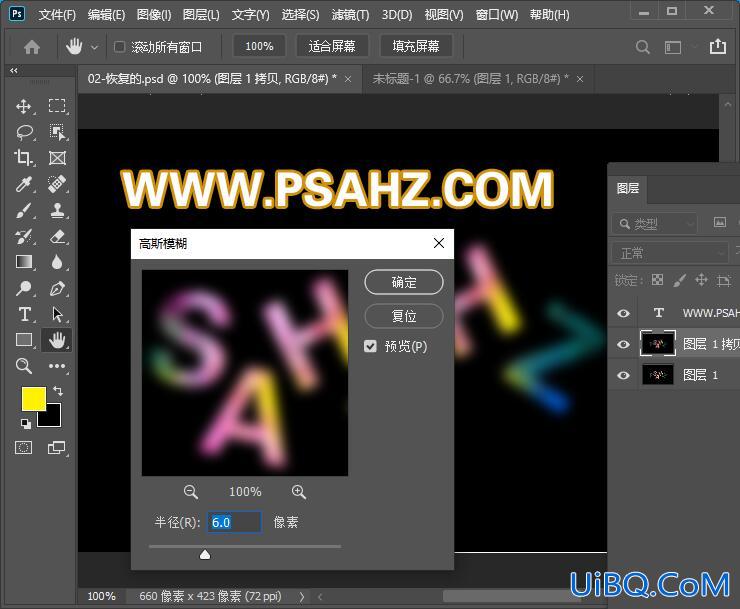Click the 复位 reset button
Screen dimensions: 740x609
click(x=404, y=316)
